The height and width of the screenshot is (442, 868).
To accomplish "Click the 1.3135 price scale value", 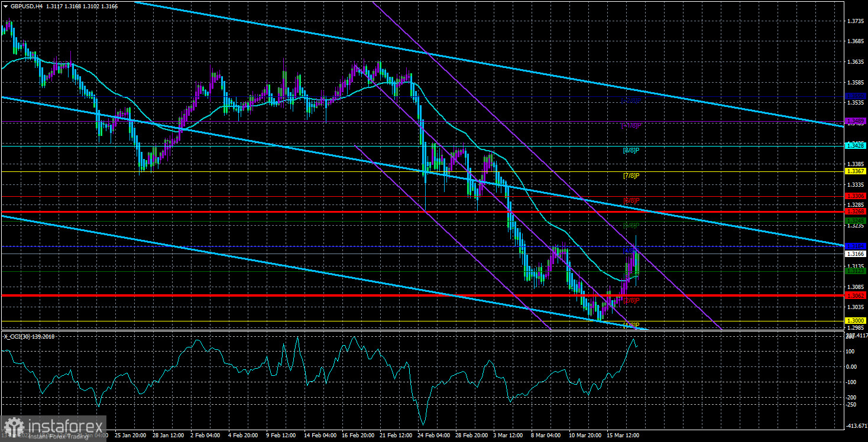I will pyautogui.click(x=856, y=266).
